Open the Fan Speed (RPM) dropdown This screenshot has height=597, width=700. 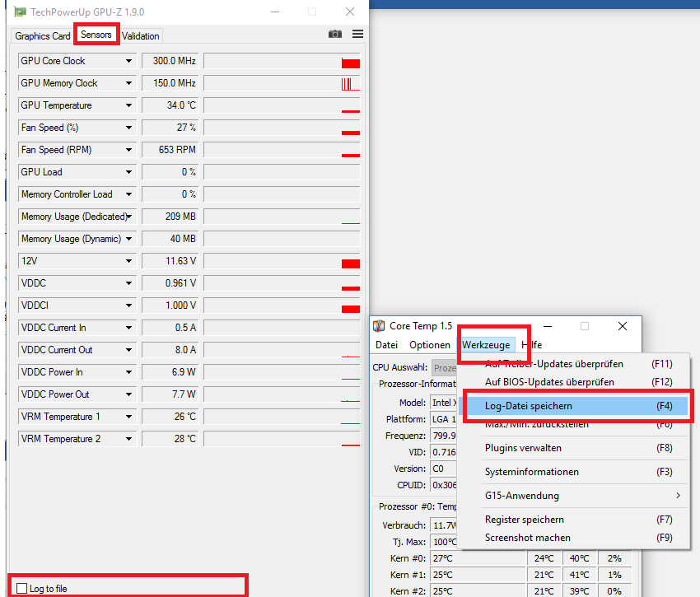[x=128, y=150]
